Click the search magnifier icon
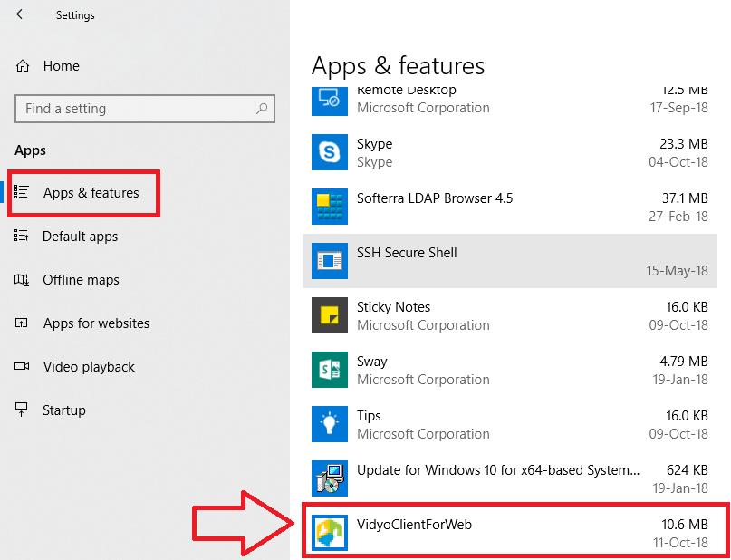The height and width of the screenshot is (560, 731). pyautogui.click(x=262, y=109)
